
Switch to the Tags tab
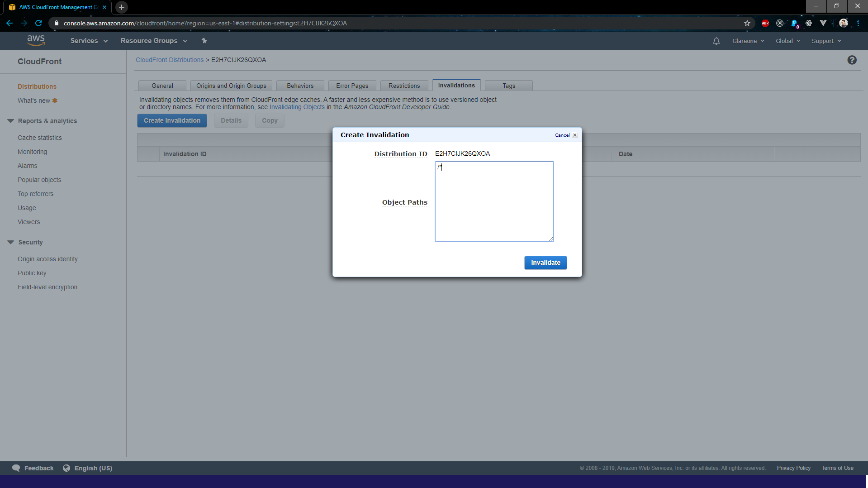tap(509, 86)
